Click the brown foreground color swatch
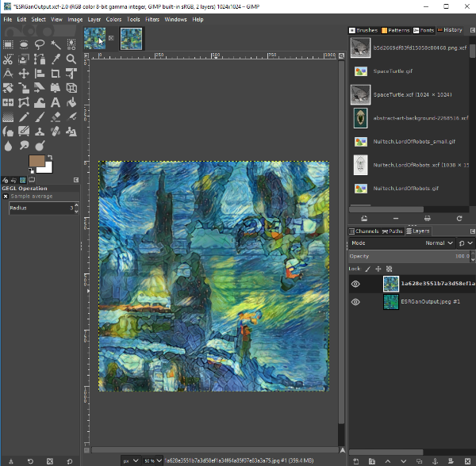 pyautogui.click(x=36, y=161)
